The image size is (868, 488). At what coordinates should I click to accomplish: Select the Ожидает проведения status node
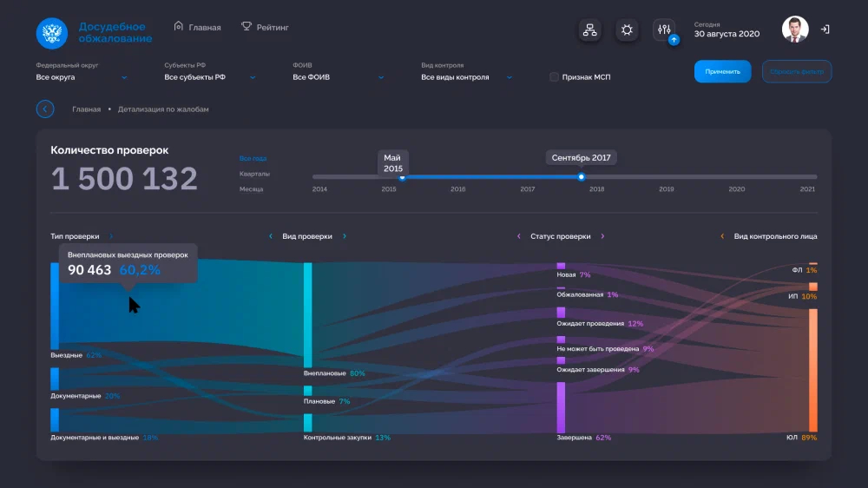click(x=561, y=313)
